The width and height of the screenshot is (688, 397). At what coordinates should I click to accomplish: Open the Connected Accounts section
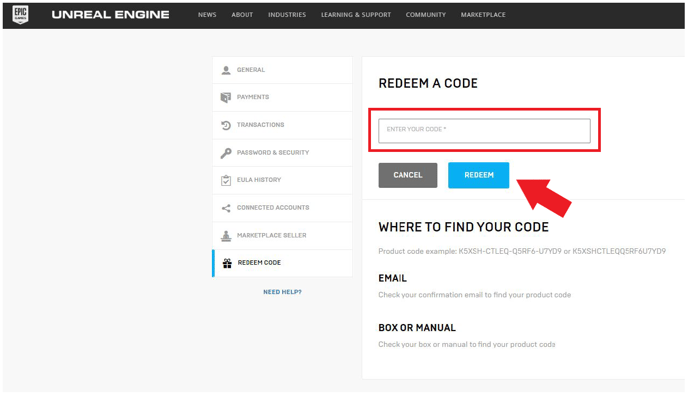click(282, 208)
